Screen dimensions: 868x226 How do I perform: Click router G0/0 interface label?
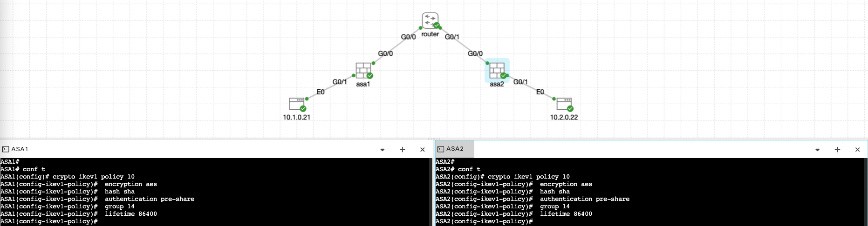pos(408,37)
